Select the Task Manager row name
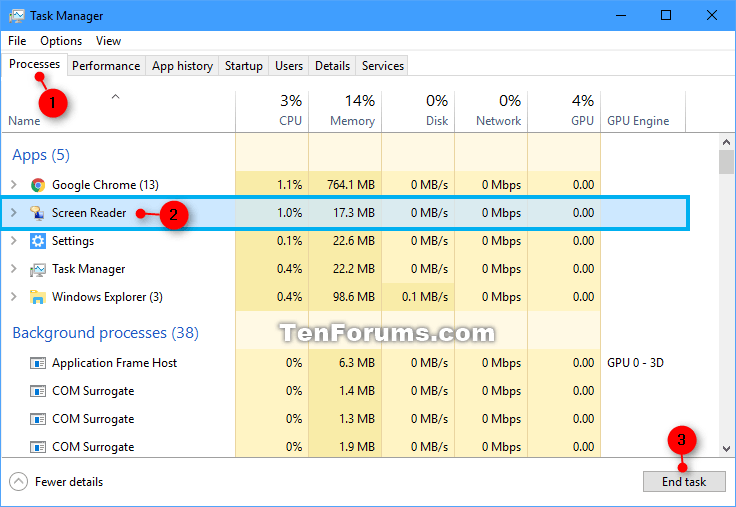Viewport: 736px width, 507px height. (x=89, y=269)
